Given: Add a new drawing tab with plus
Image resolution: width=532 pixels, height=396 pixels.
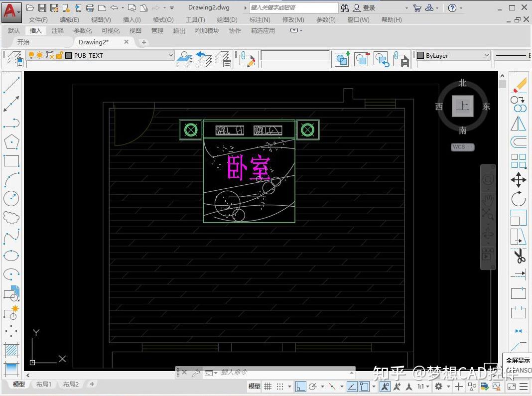Looking at the screenshot, I should point(144,42).
